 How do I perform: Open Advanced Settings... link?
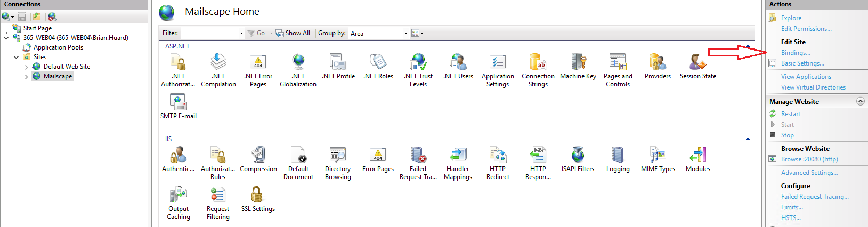click(809, 173)
